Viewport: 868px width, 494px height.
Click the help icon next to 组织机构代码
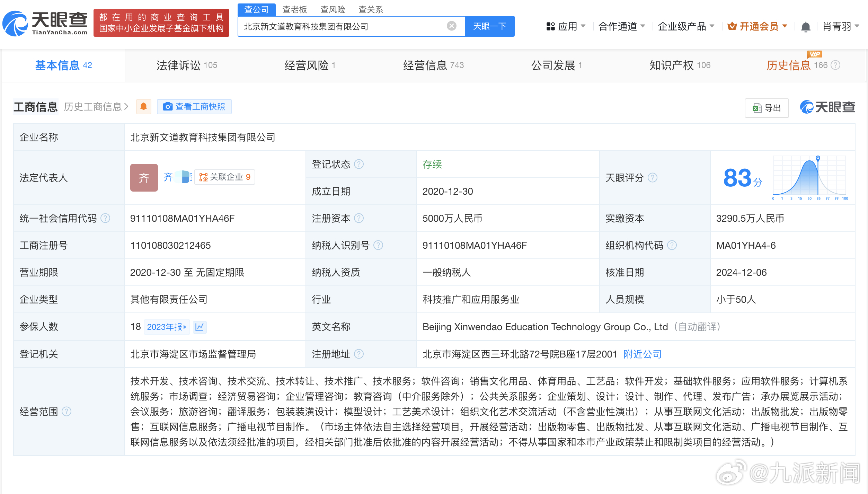pos(672,245)
